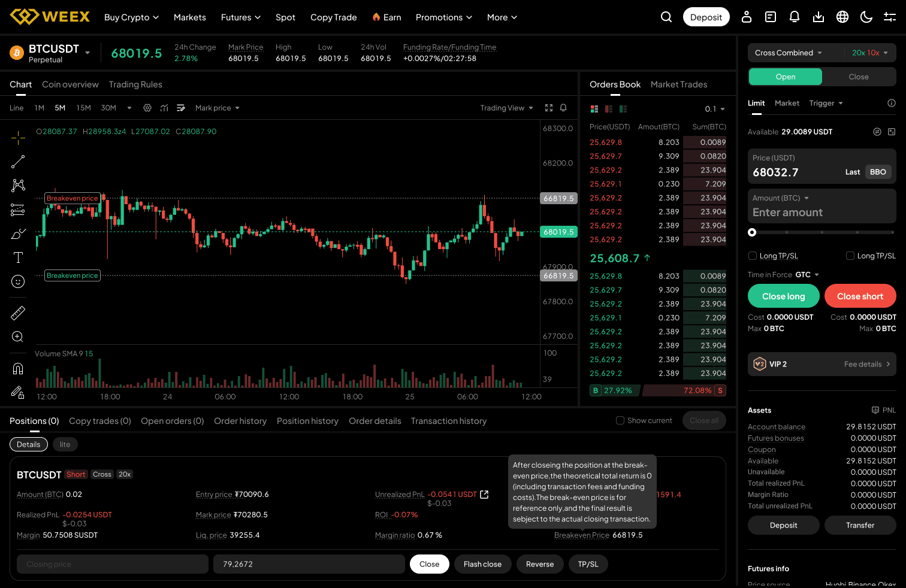The width and height of the screenshot is (906, 588).
Task: Open the notifications bell icon
Action: coord(794,17)
